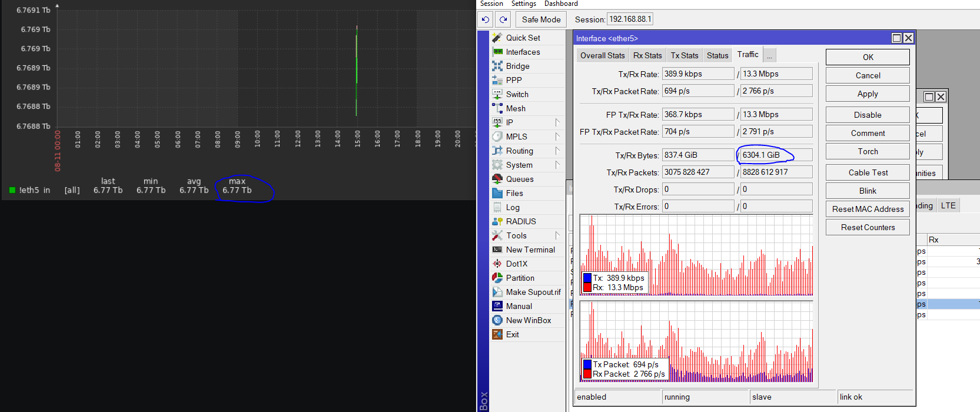Expand the IP submenu arrow
980x412 pixels.
[557, 122]
